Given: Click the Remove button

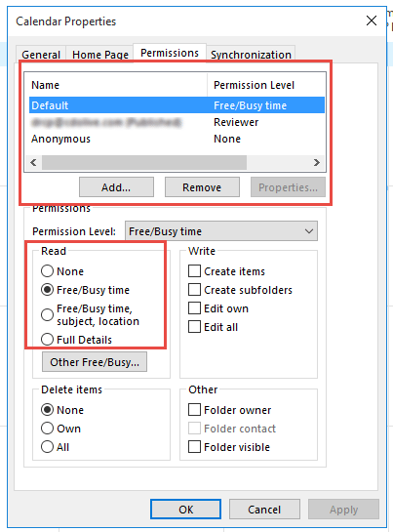Looking at the screenshot, I should [x=202, y=187].
